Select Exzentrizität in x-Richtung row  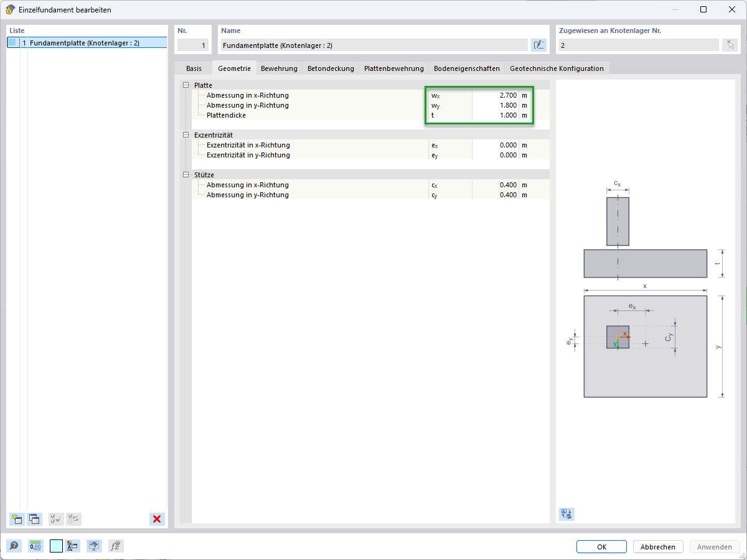click(x=248, y=145)
